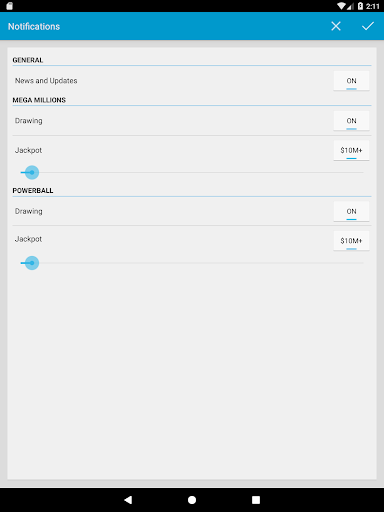384x512 pixels.
Task: Open recent apps with square icon
Action: tap(256, 500)
